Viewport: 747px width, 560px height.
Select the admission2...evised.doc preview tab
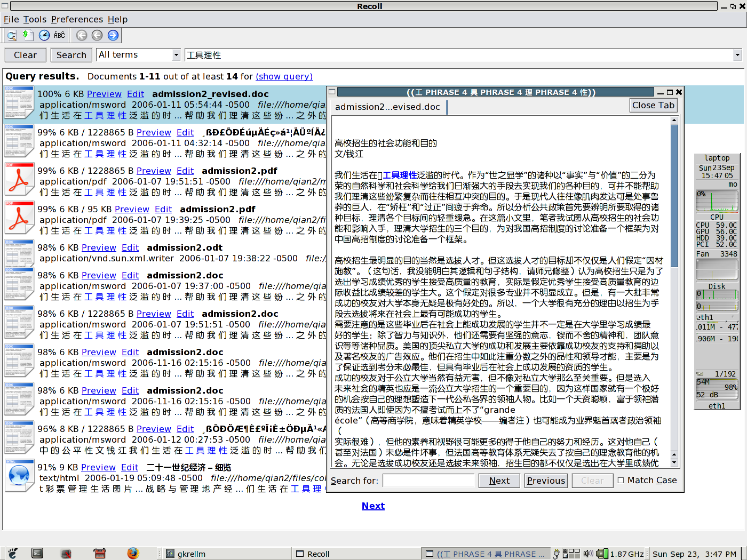click(387, 107)
